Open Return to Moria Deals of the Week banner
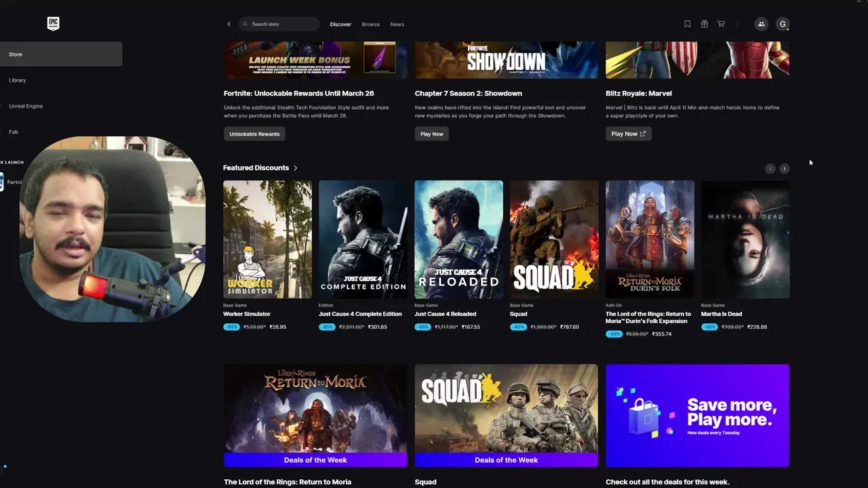 click(315, 415)
